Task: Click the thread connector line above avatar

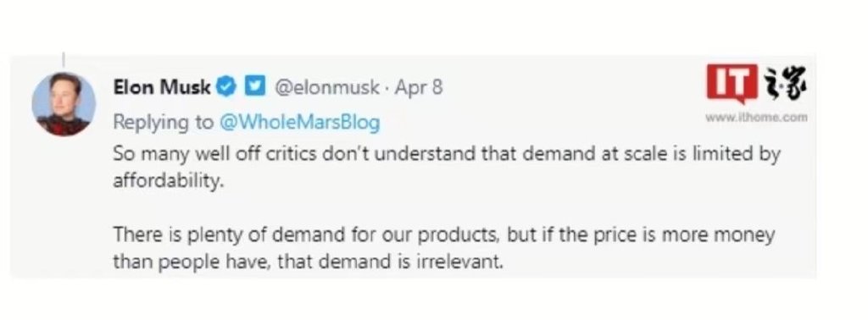Action: point(63,60)
